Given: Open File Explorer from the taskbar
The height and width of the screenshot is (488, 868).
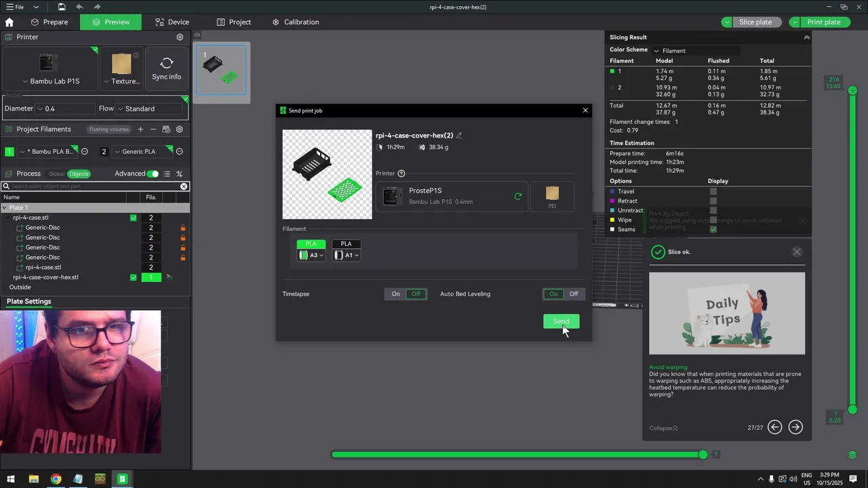Looking at the screenshot, I should pos(33,479).
